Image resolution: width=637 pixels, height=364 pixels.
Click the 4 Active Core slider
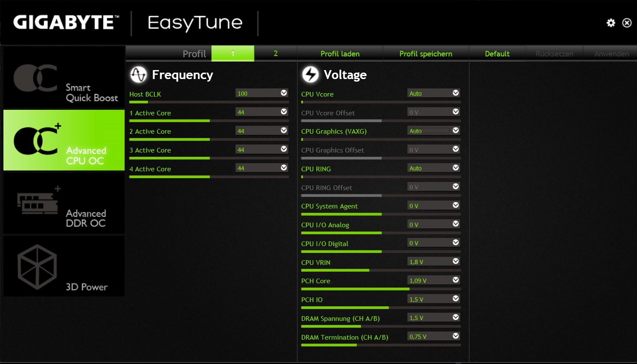(209, 177)
